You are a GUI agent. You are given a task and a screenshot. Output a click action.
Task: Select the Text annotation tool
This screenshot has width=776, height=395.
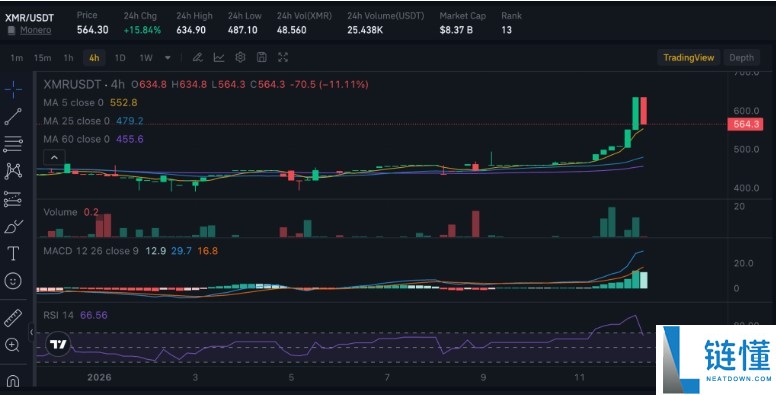click(13, 253)
